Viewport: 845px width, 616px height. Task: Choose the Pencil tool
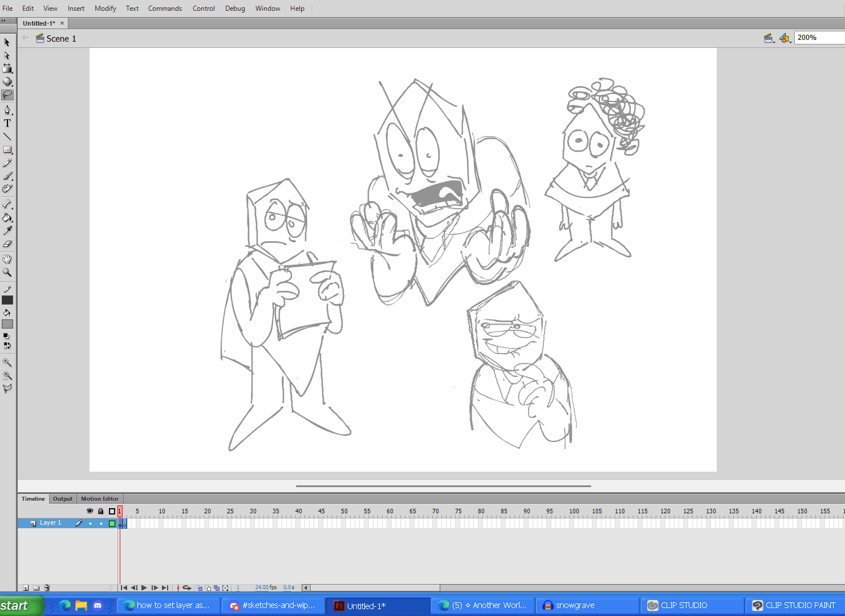click(7, 164)
